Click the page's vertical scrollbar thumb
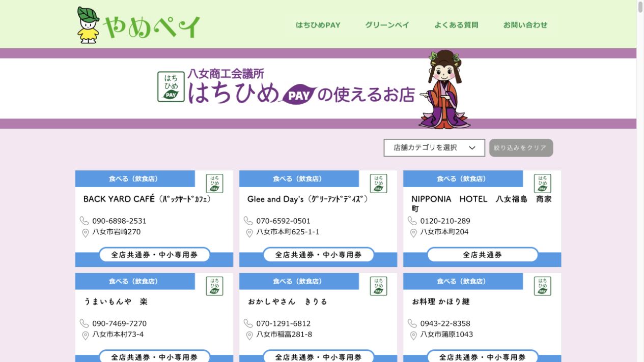The image size is (644, 362). (x=640, y=7)
